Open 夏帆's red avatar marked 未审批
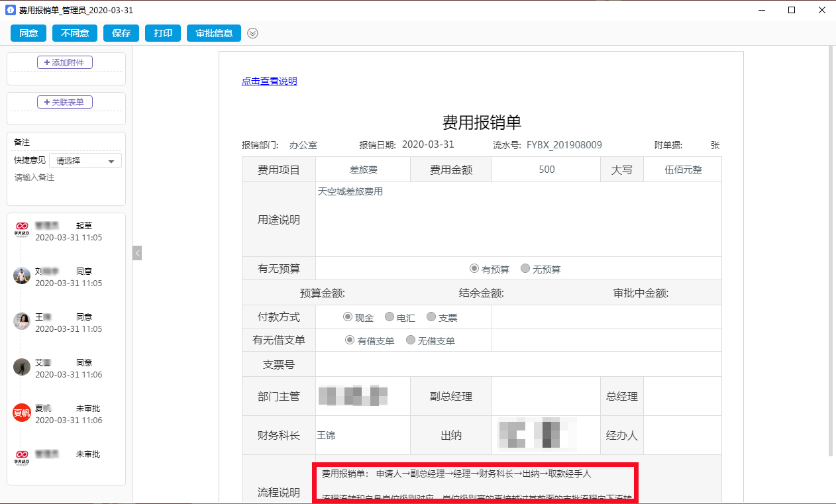836x504 pixels. pyautogui.click(x=22, y=412)
